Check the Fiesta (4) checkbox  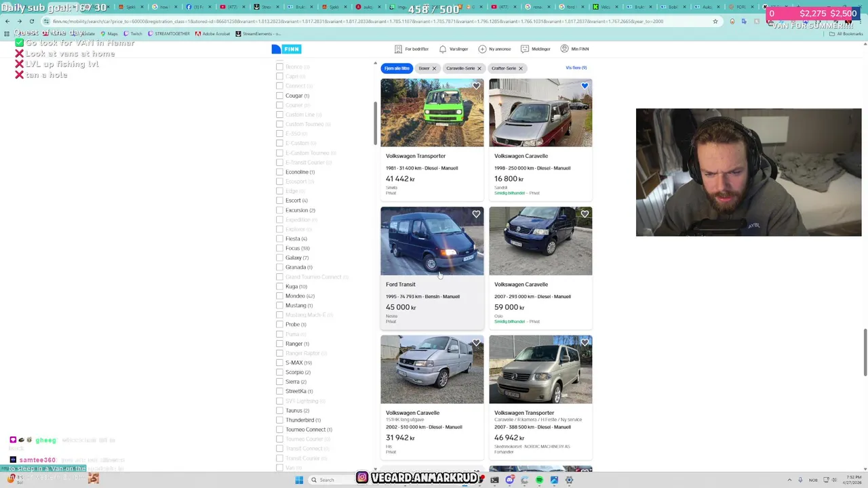279,239
